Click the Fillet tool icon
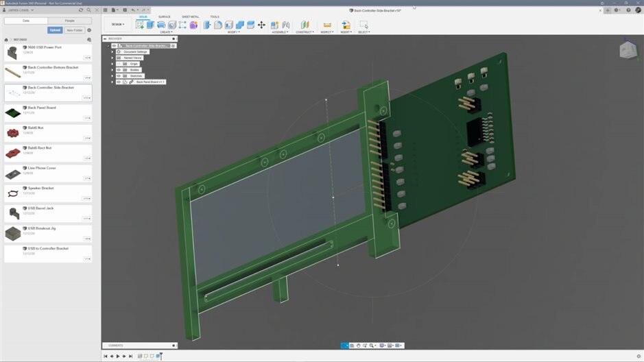 [217, 25]
